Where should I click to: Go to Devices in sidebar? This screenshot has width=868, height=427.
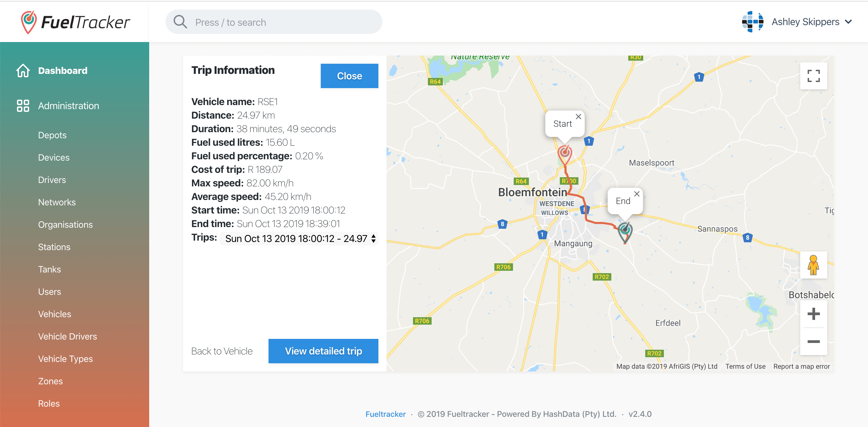[x=54, y=158]
